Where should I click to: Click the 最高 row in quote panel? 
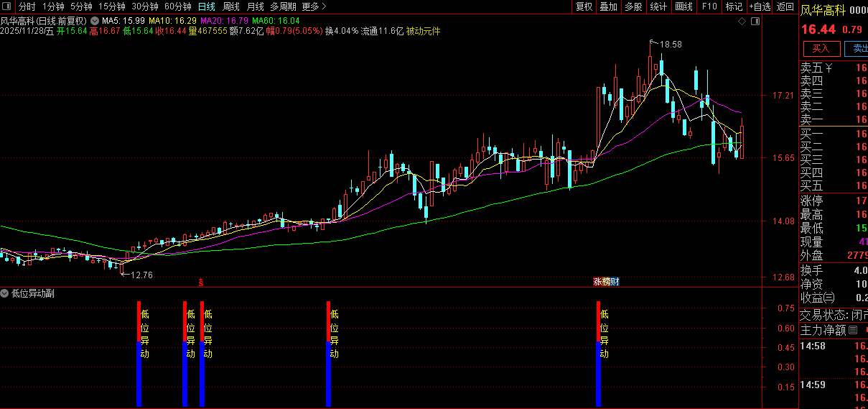click(x=834, y=214)
